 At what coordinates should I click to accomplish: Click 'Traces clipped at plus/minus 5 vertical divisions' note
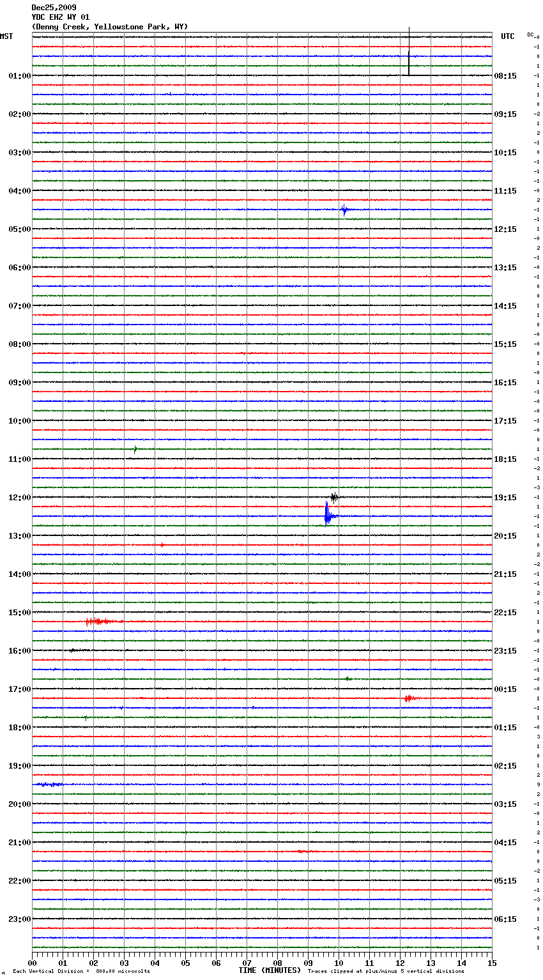(x=386, y=971)
